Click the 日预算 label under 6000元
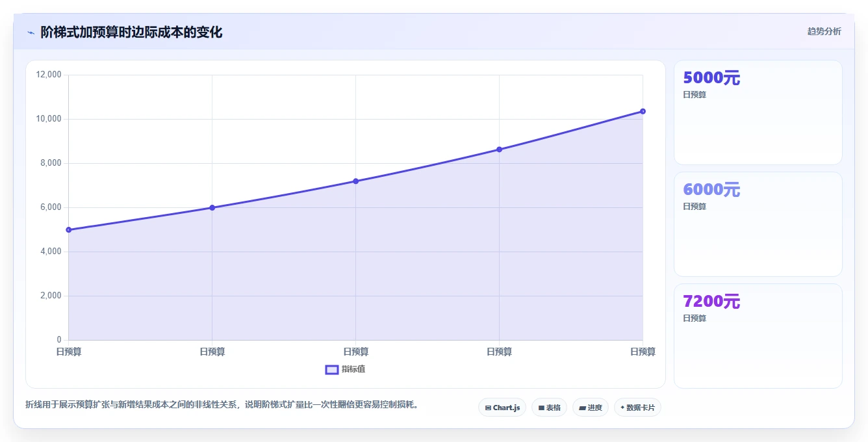 click(695, 207)
